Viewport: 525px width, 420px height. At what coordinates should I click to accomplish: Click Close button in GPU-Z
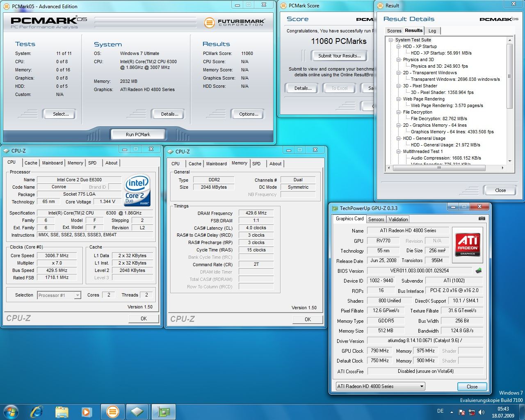[472, 387]
